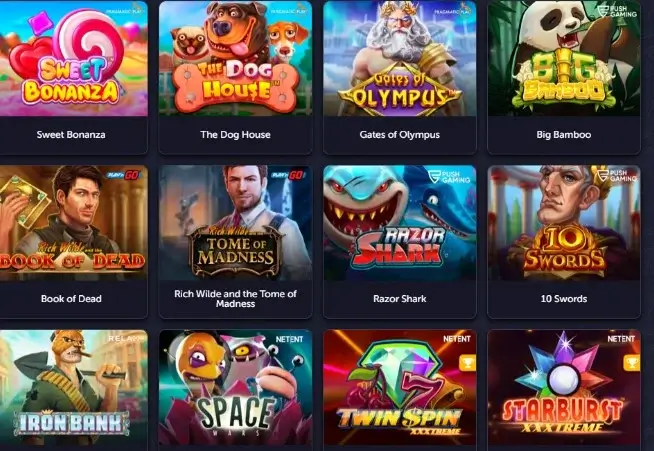Launch the Space Wars game thumbnail
The image size is (654, 451).
click(x=235, y=388)
